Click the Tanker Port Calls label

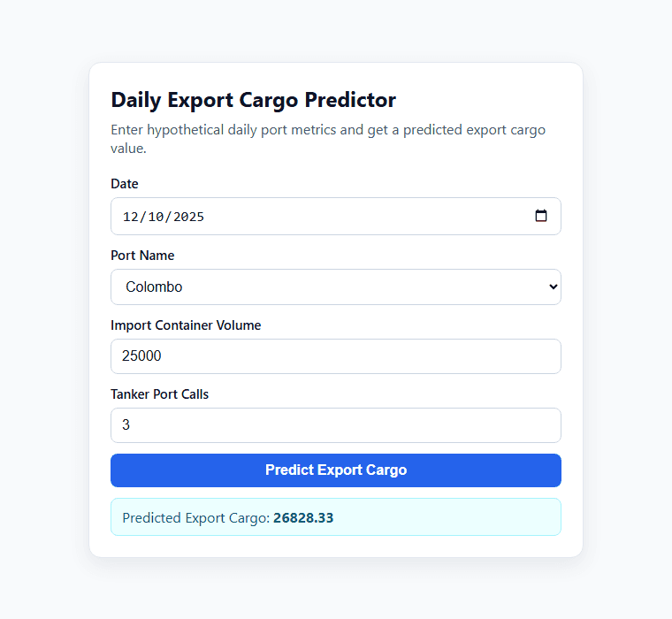(x=159, y=394)
